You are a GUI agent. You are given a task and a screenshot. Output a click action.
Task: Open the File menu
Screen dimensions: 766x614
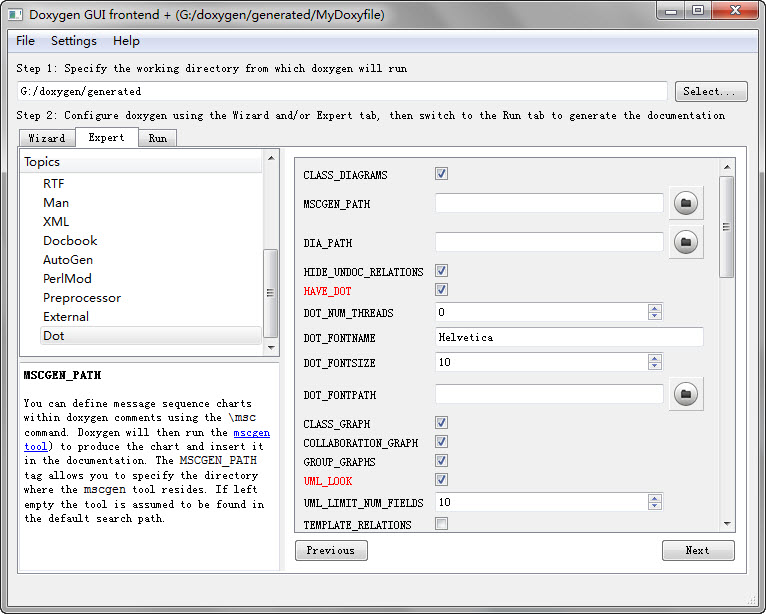25,41
